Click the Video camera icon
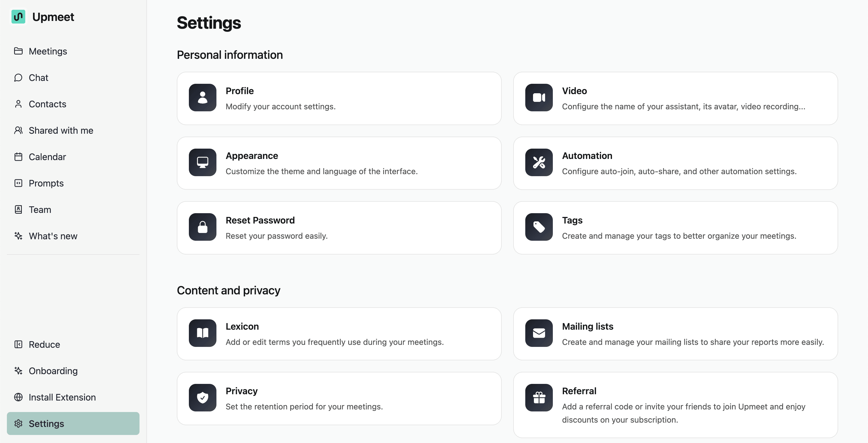Viewport: 868px width, 443px height. 538,98
